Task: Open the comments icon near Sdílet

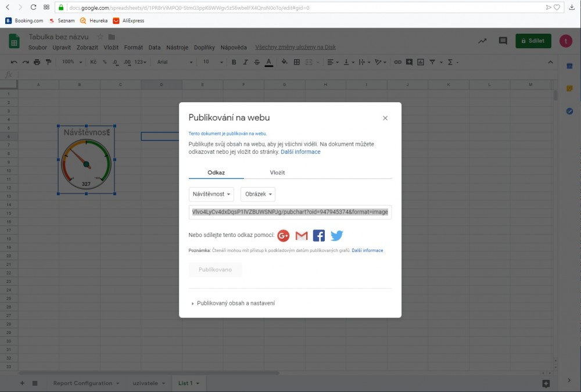Action: coord(503,41)
